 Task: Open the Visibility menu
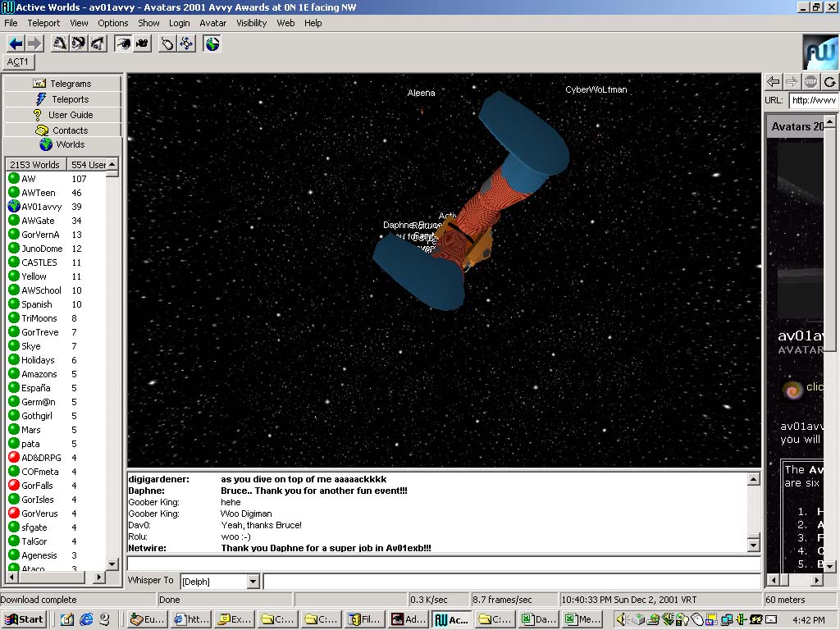tap(252, 23)
